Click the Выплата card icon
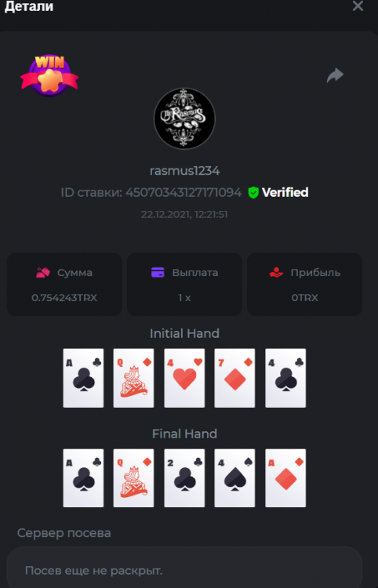 [158, 273]
